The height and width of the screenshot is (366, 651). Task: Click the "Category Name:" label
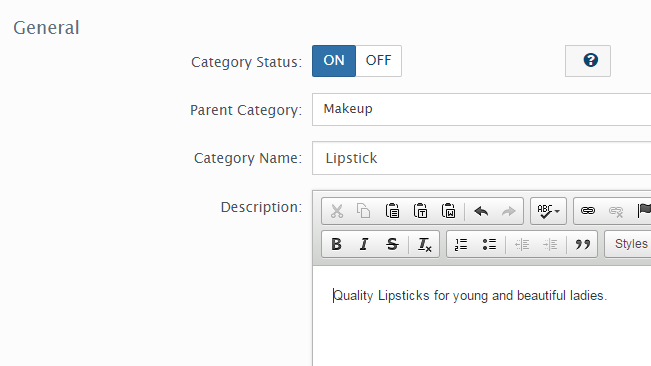248,158
